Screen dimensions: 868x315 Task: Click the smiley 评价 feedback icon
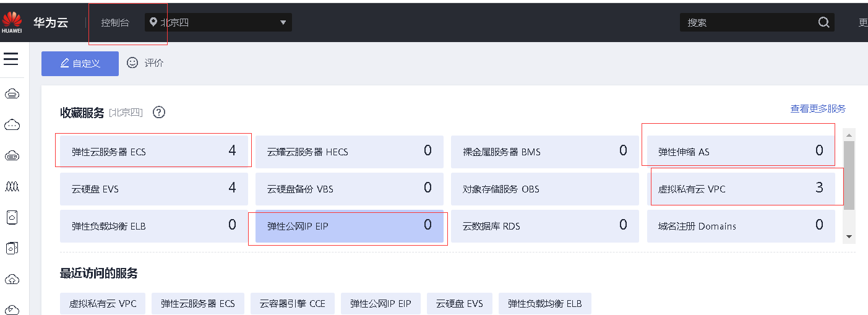point(132,63)
